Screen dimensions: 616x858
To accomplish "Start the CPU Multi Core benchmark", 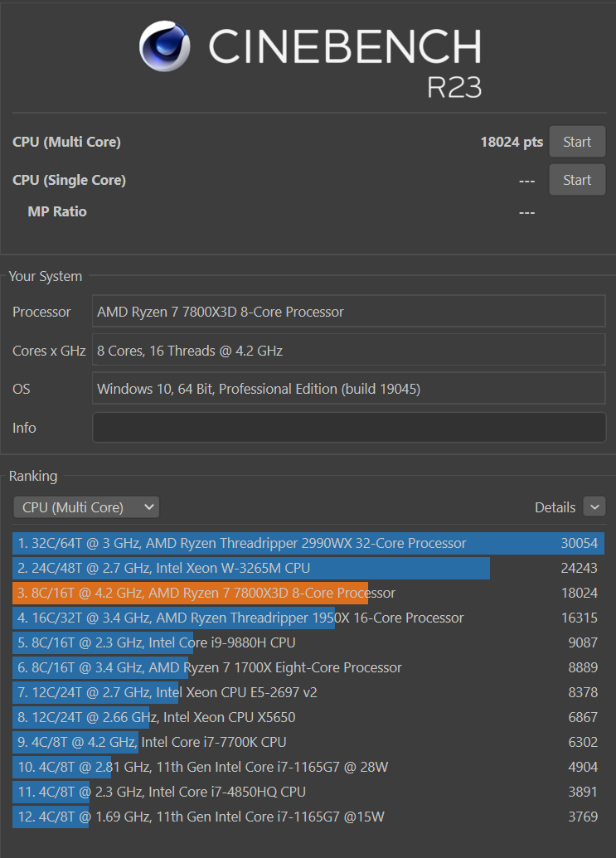I will click(x=577, y=142).
